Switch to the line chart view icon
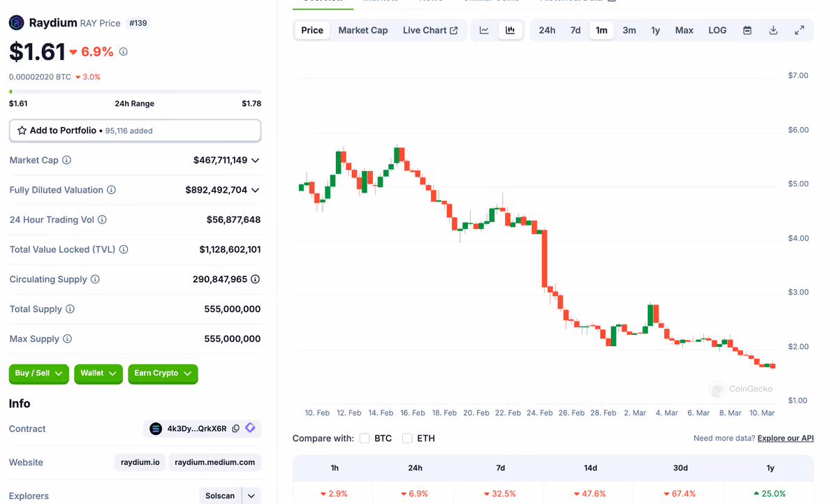This screenshot has height=504, width=838. coord(484,30)
